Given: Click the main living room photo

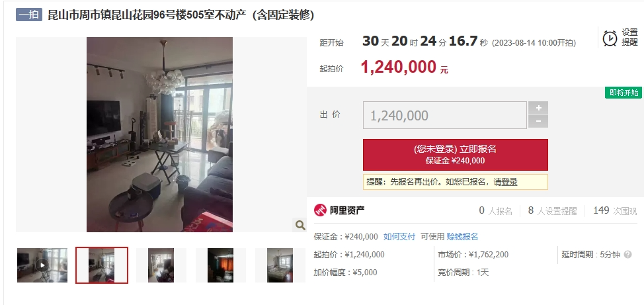Looking at the screenshot, I should [x=160, y=134].
